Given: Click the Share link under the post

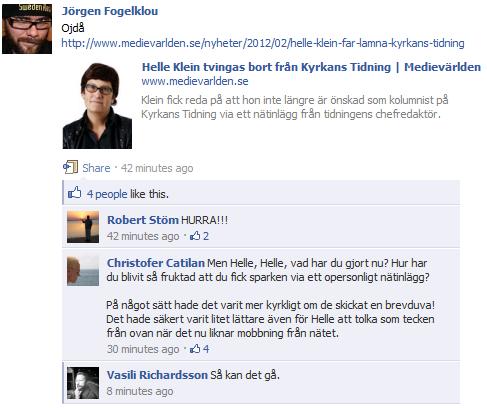Looking at the screenshot, I should point(96,168).
